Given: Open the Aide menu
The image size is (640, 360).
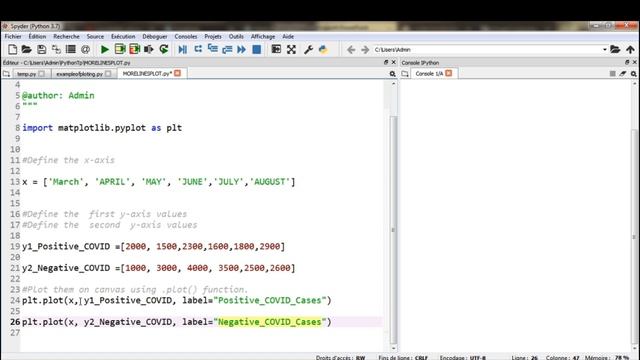Looking at the screenshot, I should point(288,36).
